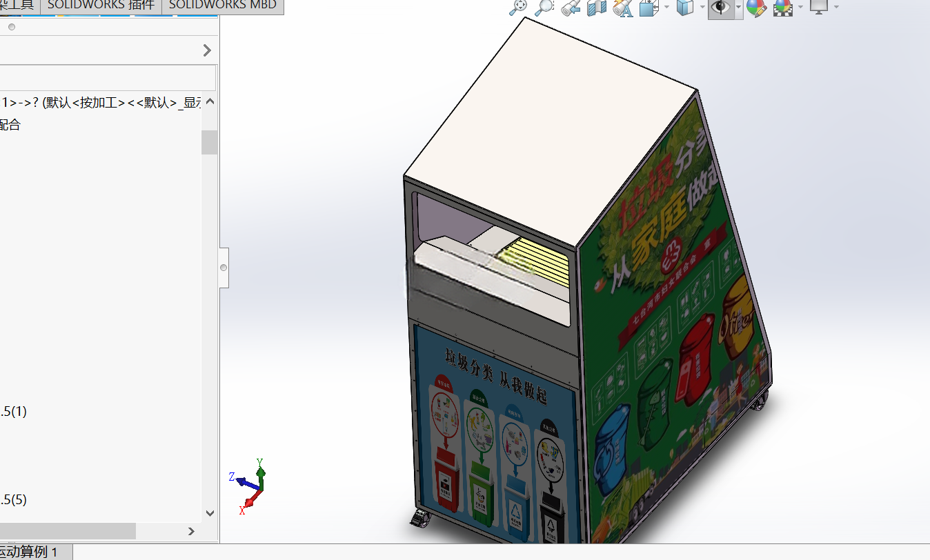Select the Zoom to Area magnifier tool
Image resolution: width=930 pixels, height=560 pixels.
click(544, 8)
